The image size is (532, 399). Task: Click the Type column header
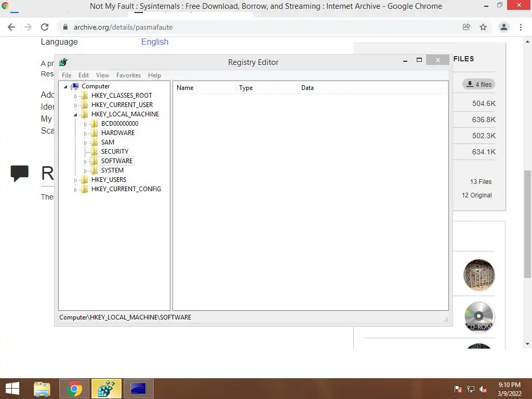click(x=267, y=87)
